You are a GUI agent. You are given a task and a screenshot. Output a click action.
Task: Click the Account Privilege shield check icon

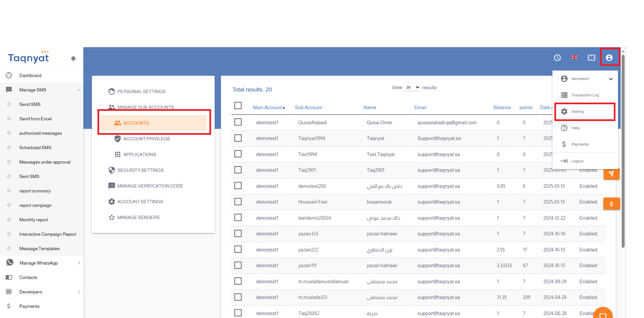(117, 139)
